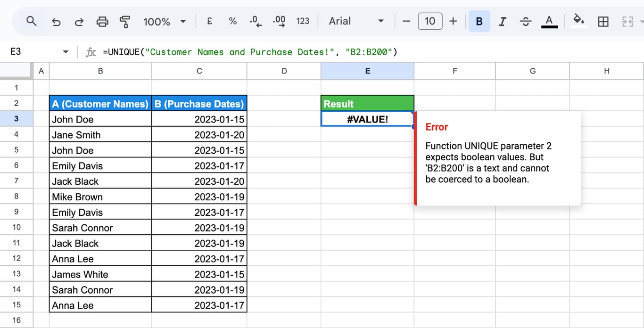Redo the last action
The height and width of the screenshot is (328, 644).
[x=79, y=22]
